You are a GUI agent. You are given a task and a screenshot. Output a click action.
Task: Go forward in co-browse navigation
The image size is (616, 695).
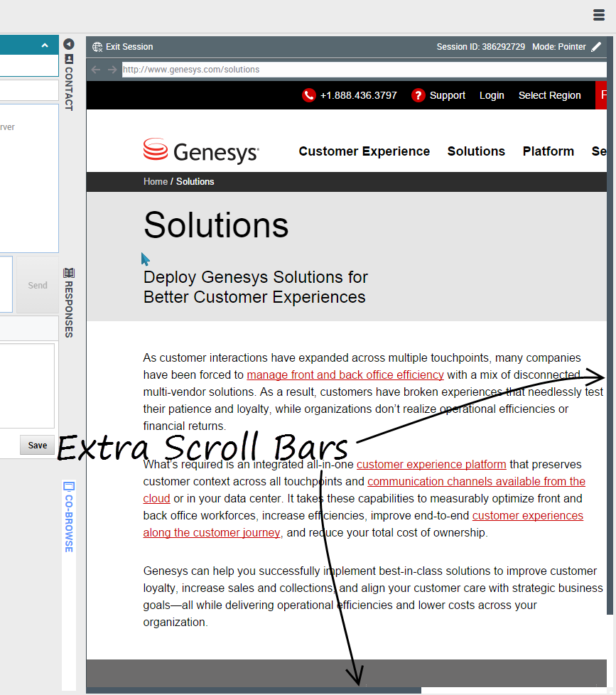[112, 70]
